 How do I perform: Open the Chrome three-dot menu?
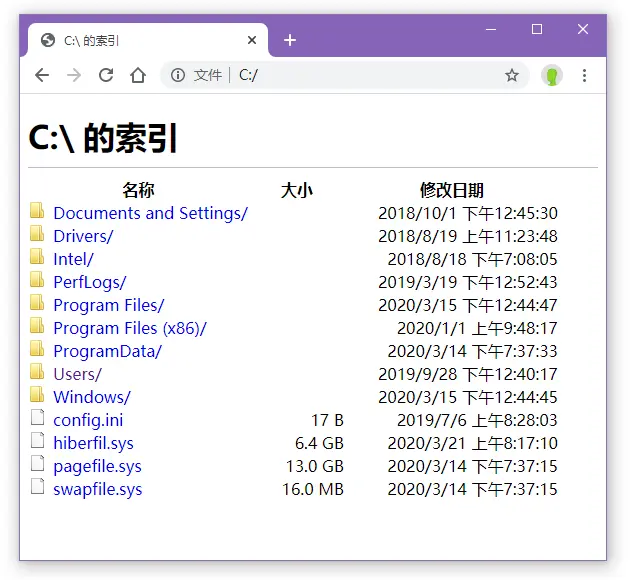[x=584, y=75]
